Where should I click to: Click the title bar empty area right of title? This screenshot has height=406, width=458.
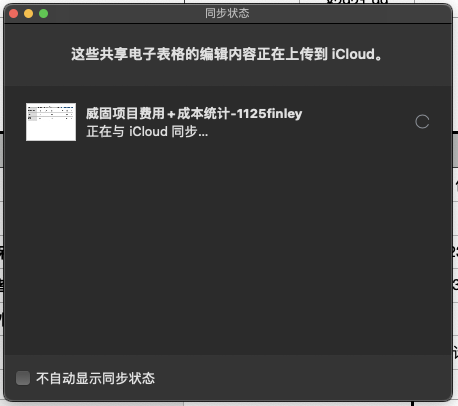(x=350, y=13)
